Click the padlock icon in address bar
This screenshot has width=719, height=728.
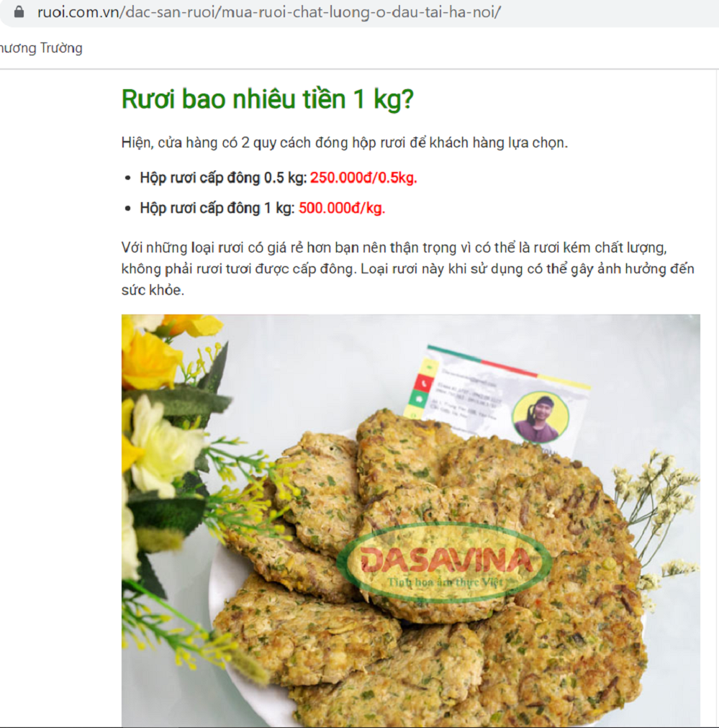(x=19, y=12)
